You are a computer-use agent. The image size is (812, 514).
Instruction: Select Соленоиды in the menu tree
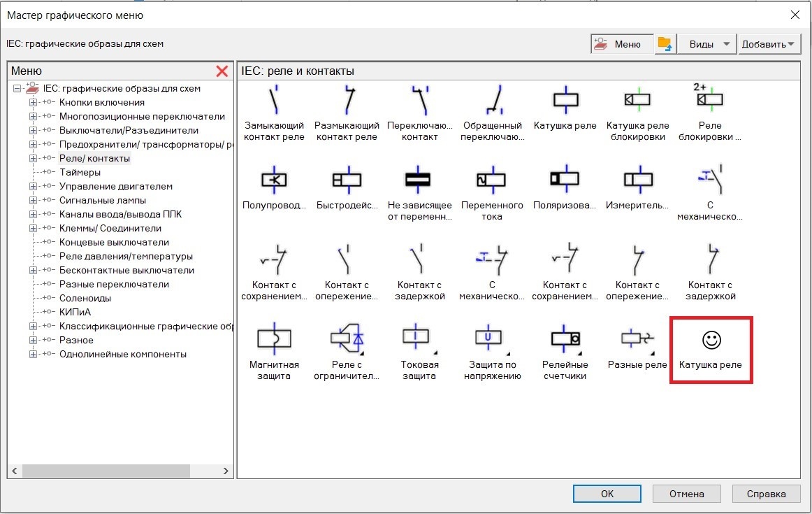85,299
